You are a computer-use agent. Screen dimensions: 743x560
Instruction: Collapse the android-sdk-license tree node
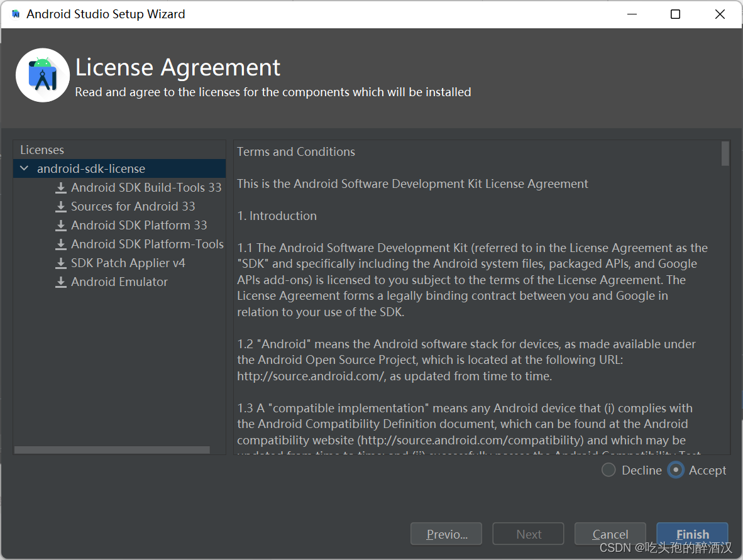click(24, 168)
